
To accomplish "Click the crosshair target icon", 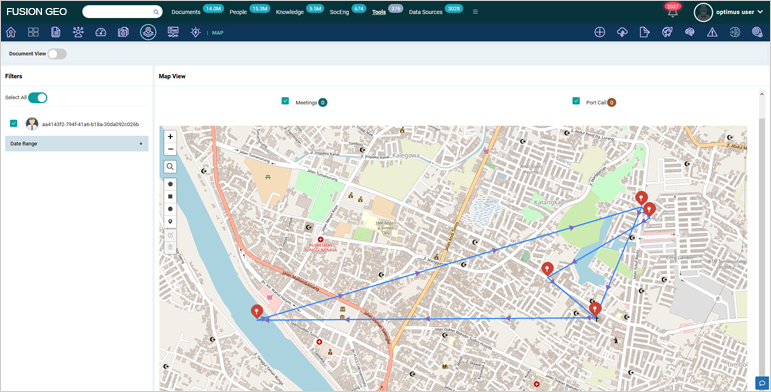I will [599, 32].
